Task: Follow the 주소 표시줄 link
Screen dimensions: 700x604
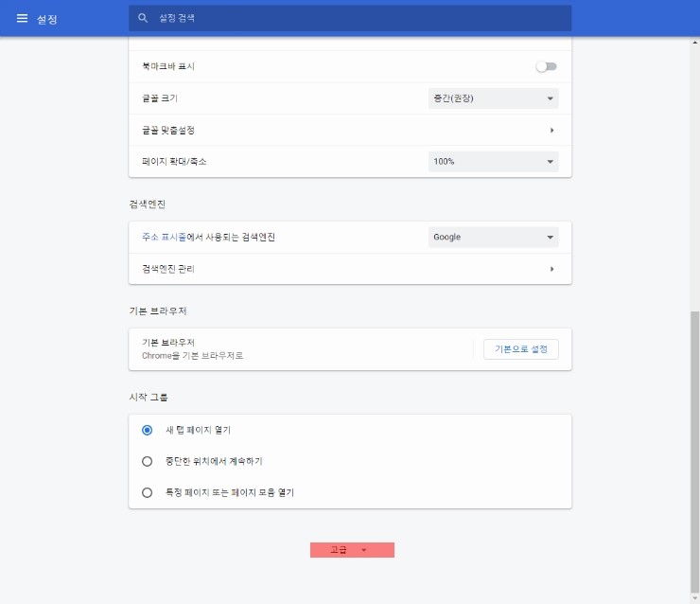Action: point(164,238)
